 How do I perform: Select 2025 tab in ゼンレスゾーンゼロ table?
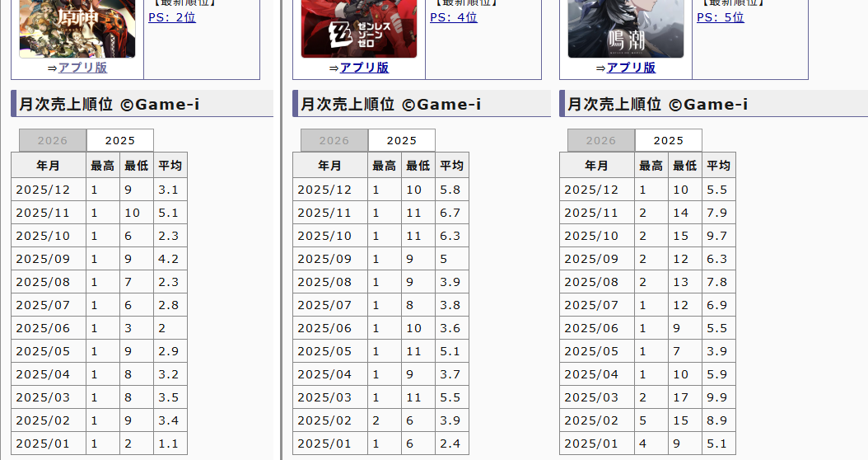pos(402,141)
